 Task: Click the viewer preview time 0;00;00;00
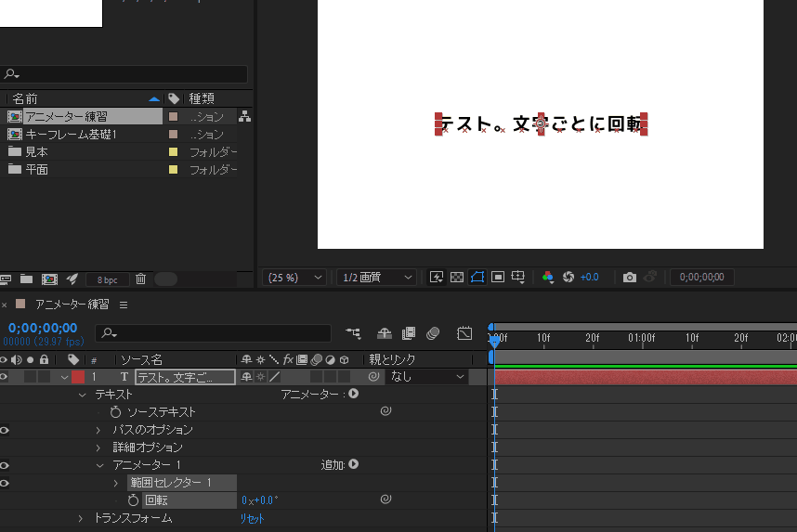coord(702,277)
